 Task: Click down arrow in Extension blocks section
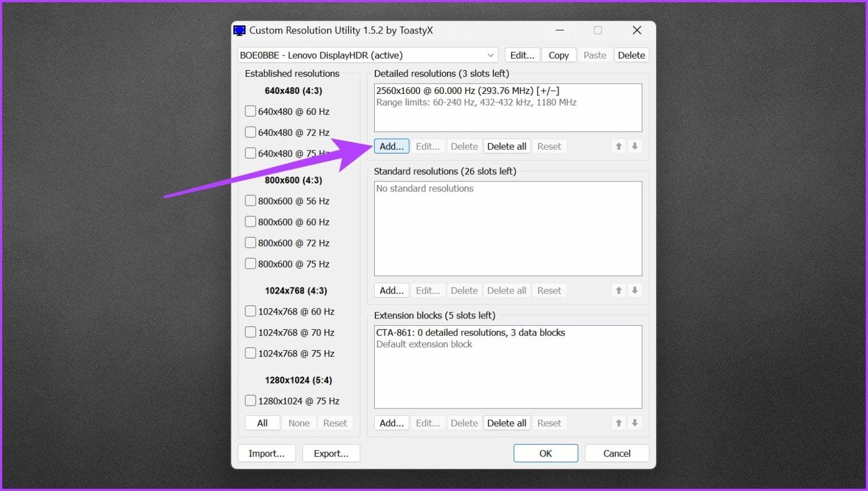tap(635, 423)
